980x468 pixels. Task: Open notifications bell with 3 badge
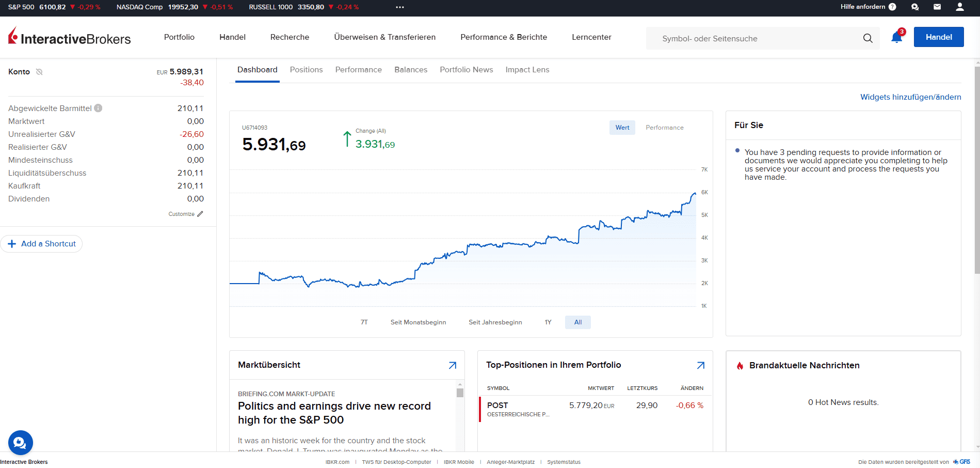pyautogui.click(x=897, y=37)
